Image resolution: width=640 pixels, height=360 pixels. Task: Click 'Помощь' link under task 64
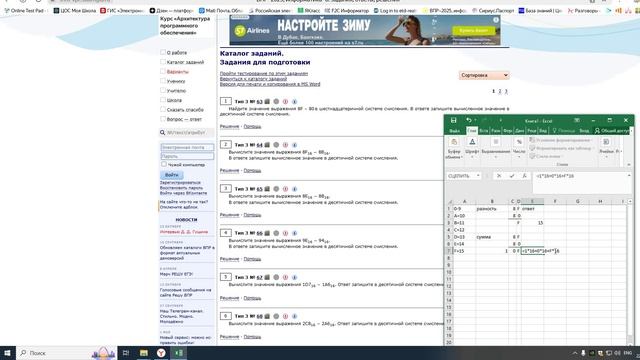coord(252,171)
